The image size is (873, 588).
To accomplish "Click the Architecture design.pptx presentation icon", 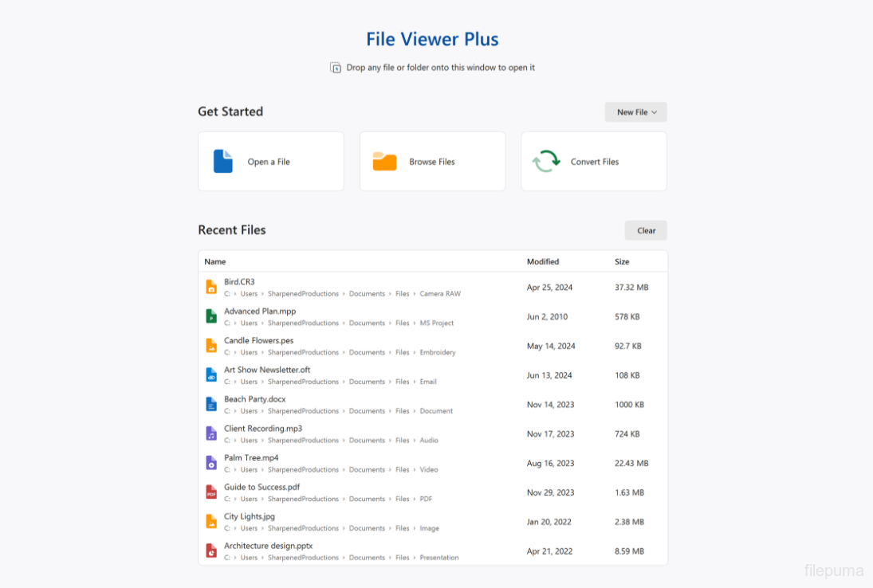I will pos(211,551).
